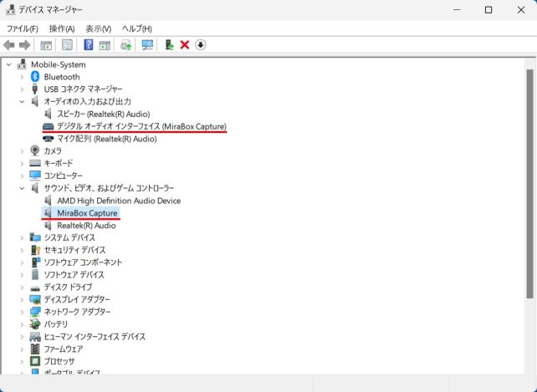
Task: Expand the ヒューマン インターフェイス デバイス arrow
Action: 23,337
